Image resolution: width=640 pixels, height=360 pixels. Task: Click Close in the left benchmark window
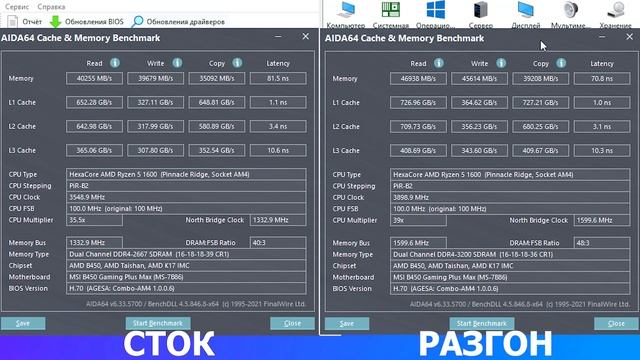292,323
